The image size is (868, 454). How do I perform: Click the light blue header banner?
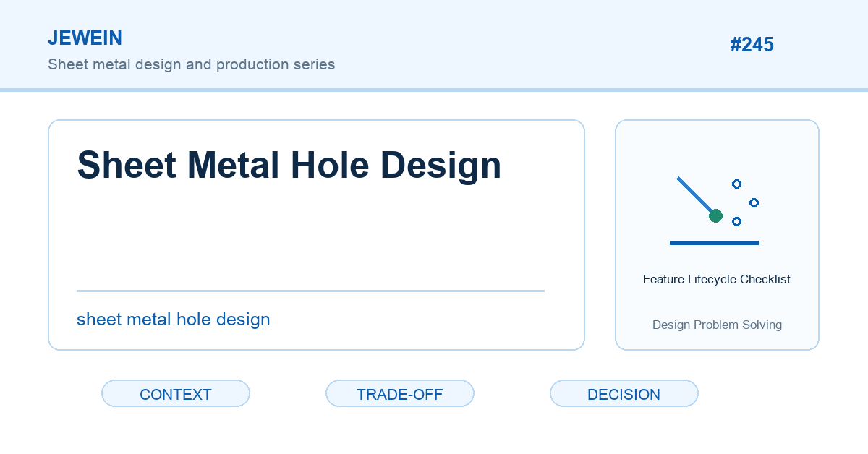434,45
